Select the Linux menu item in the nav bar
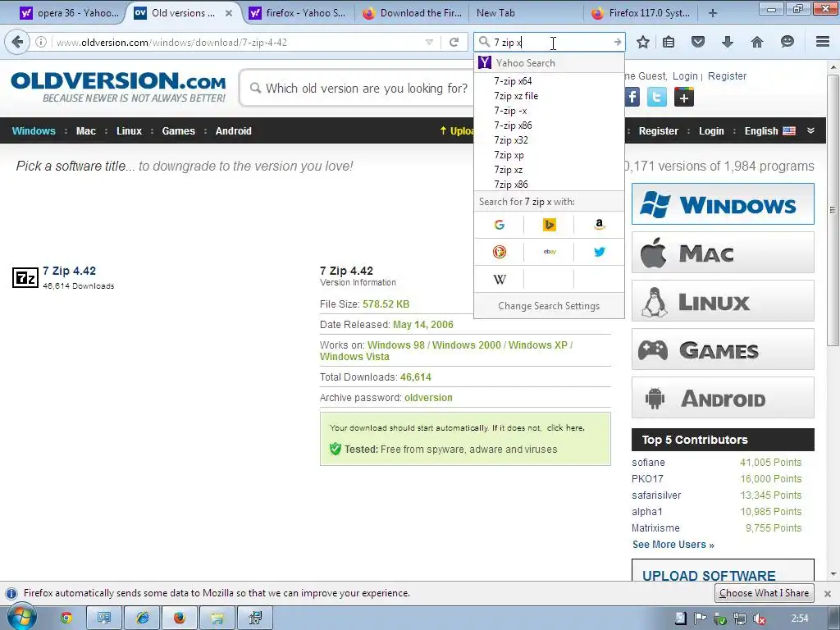 click(x=129, y=130)
